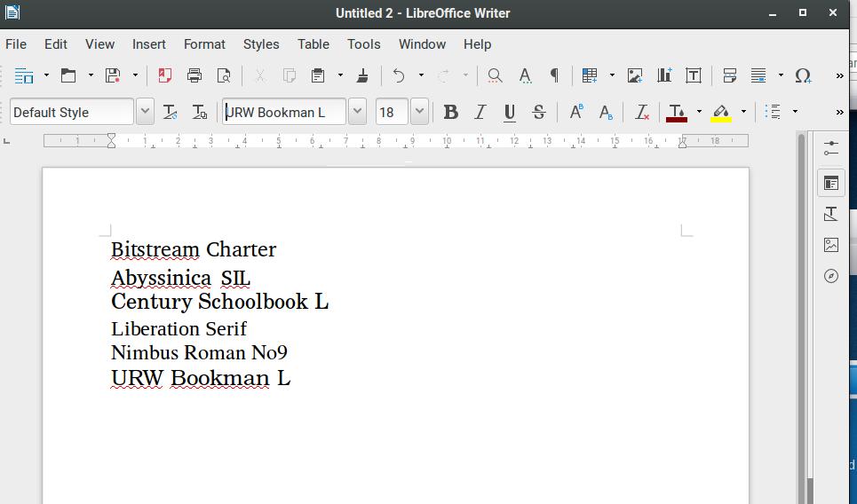Insert a special character with Omega icon
857x504 pixels.
(803, 75)
